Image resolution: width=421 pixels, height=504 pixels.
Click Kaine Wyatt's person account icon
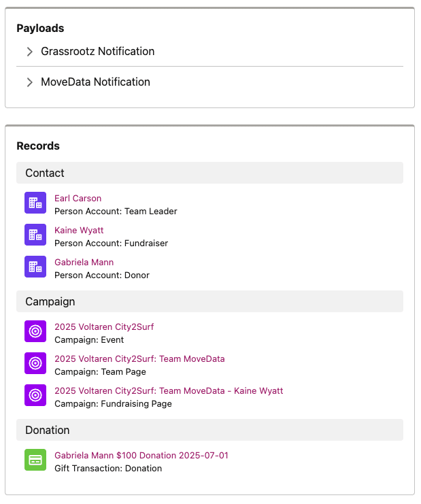tap(35, 235)
